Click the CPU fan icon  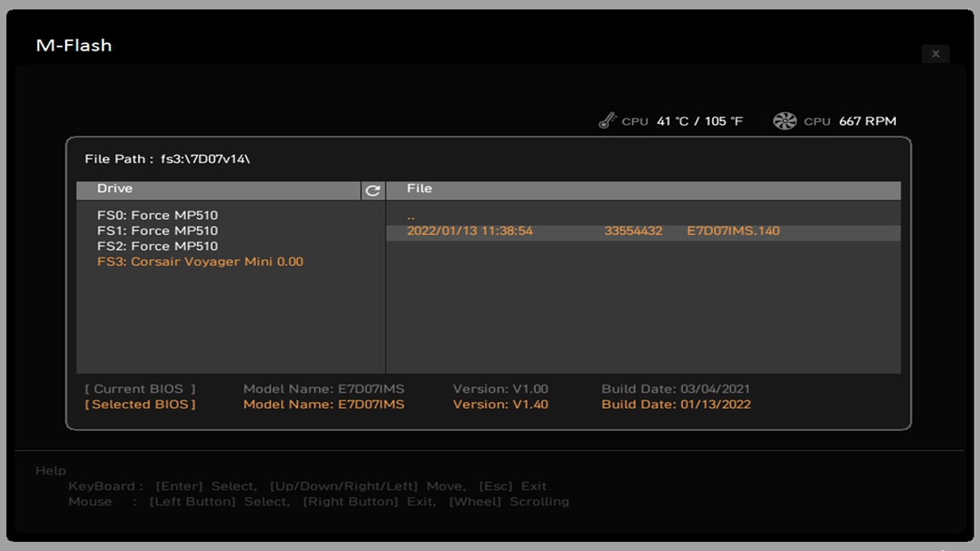785,122
